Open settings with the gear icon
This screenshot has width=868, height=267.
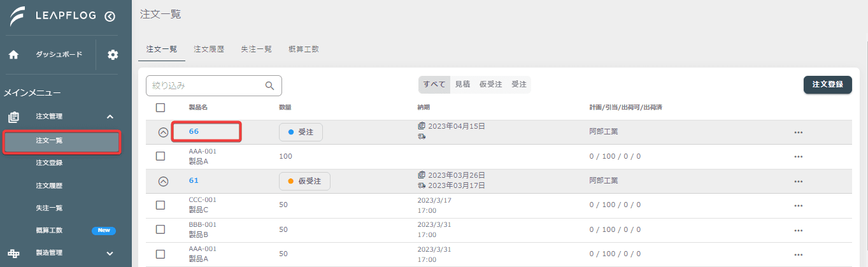coord(113,55)
